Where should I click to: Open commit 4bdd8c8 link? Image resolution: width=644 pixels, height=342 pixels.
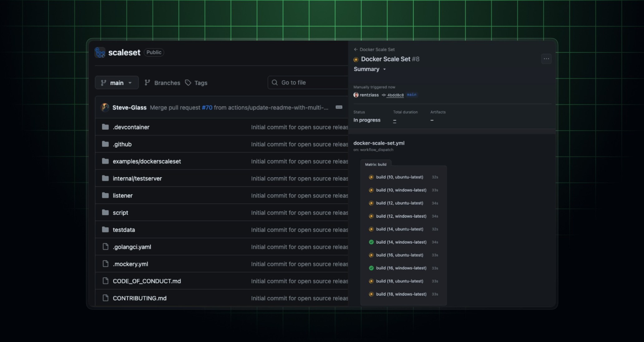(x=395, y=95)
